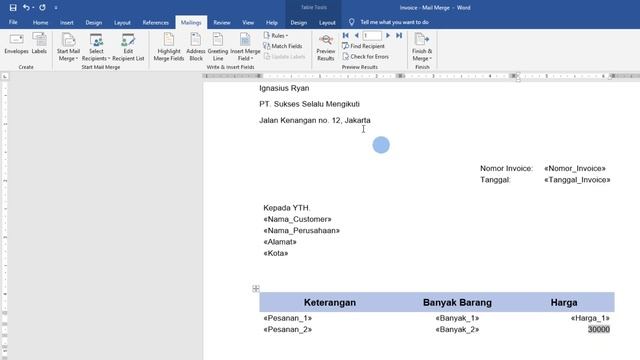Click the Jalan Kenangan no. 12, Jakarta line

pyautogui.click(x=315, y=120)
